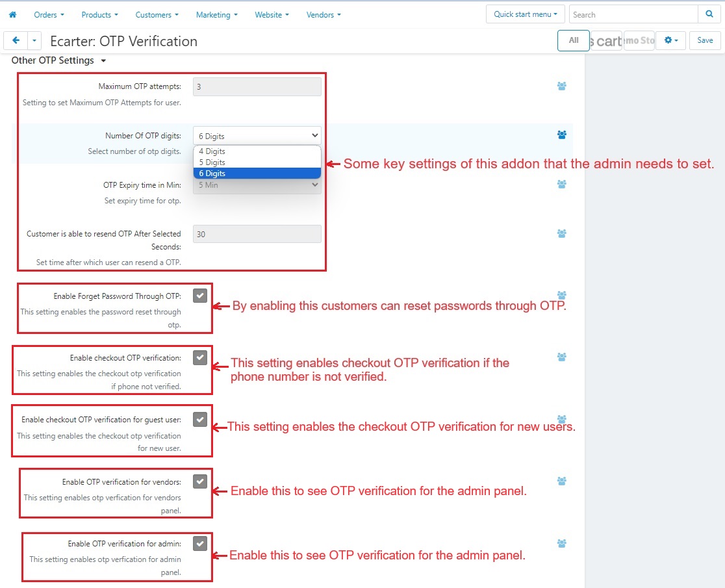Viewport: 725px width, 588px height.
Task: Click 'Ecarter: OTP Verification' page title
Action: click(x=123, y=41)
